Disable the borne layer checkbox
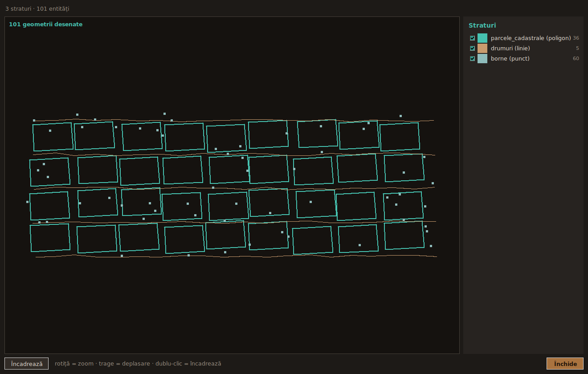 coord(473,59)
